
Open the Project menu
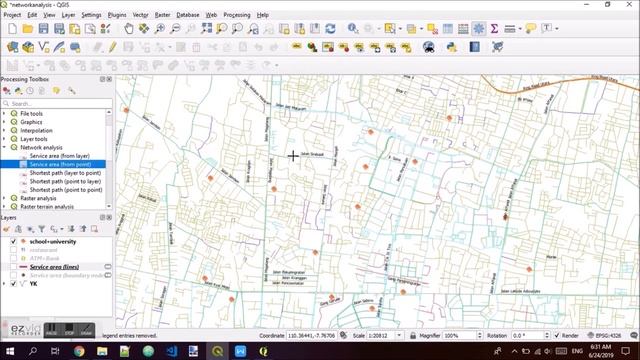[12, 15]
